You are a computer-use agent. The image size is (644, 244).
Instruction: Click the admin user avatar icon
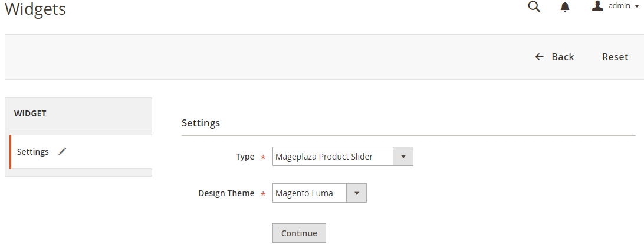(597, 6)
